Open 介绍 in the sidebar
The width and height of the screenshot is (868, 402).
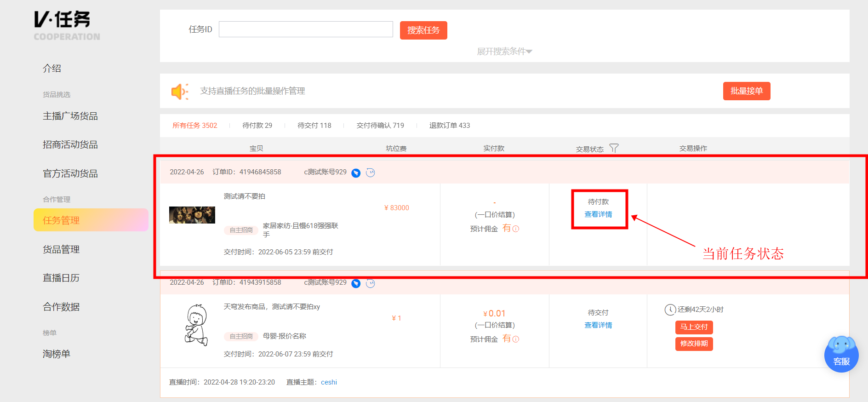[52, 69]
